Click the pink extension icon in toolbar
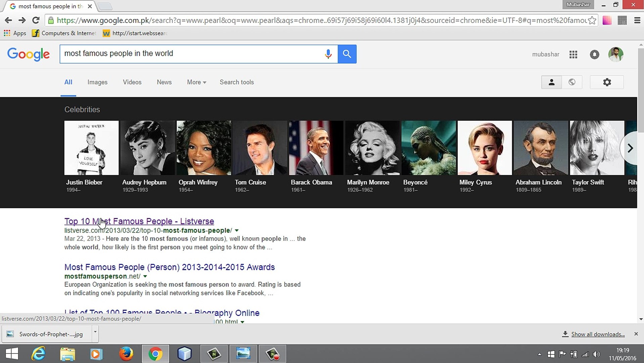This screenshot has height=363, width=644. point(607,20)
